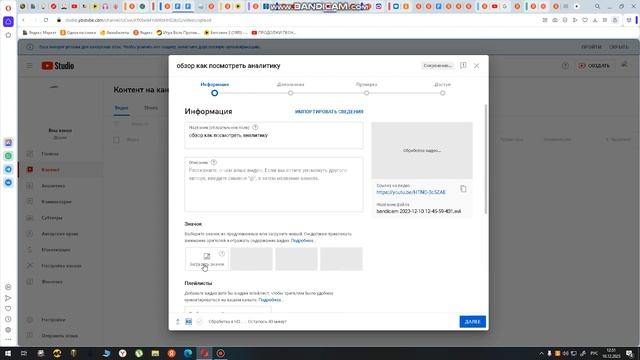Click the Сохранение status label in the dialog header
640x360 pixels.
pos(437,66)
